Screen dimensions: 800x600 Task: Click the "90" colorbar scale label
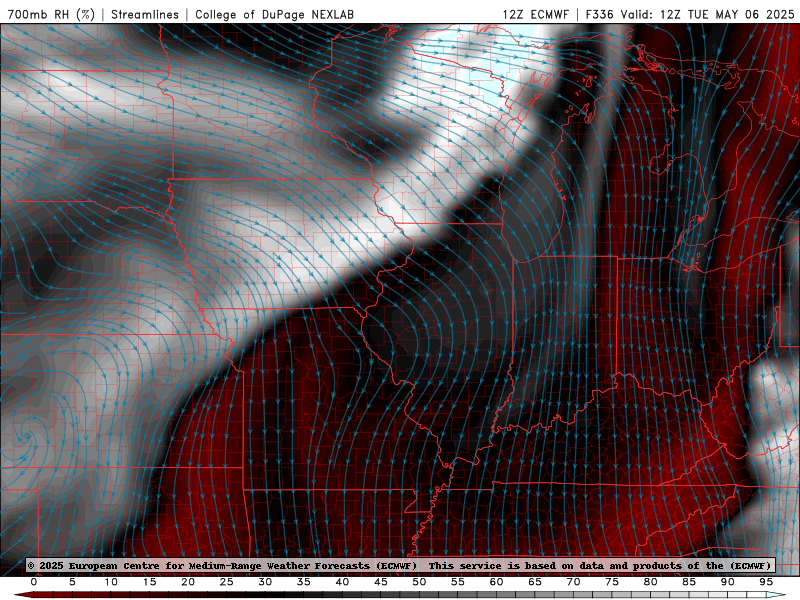coord(728,582)
